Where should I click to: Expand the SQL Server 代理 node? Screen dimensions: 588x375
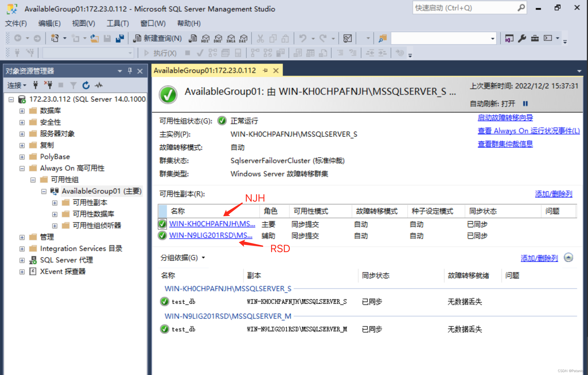pos(22,260)
